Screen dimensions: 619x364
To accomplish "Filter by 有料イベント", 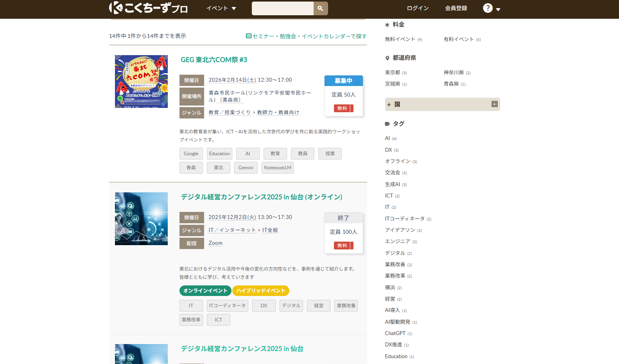I will [459, 39].
